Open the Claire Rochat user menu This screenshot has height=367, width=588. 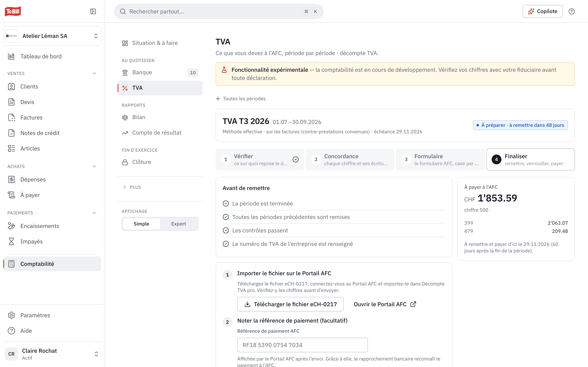[x=52, y=354]
